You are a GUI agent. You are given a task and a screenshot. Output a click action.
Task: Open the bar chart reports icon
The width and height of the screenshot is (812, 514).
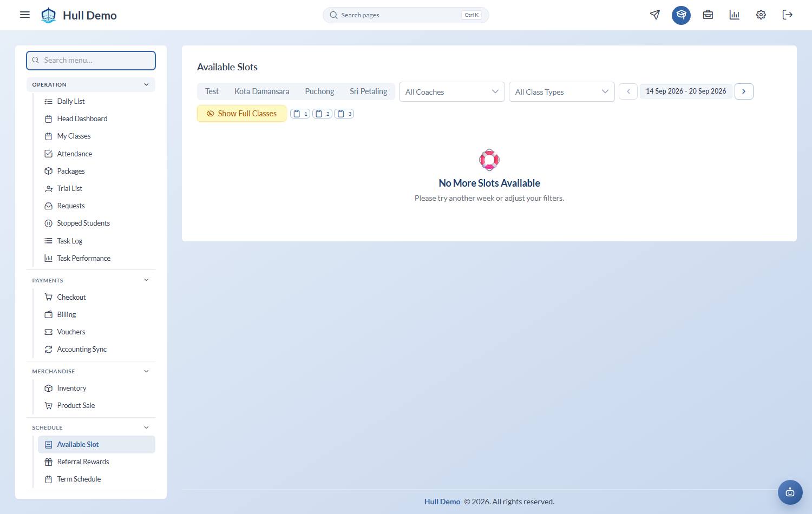(x=735, y=15)
